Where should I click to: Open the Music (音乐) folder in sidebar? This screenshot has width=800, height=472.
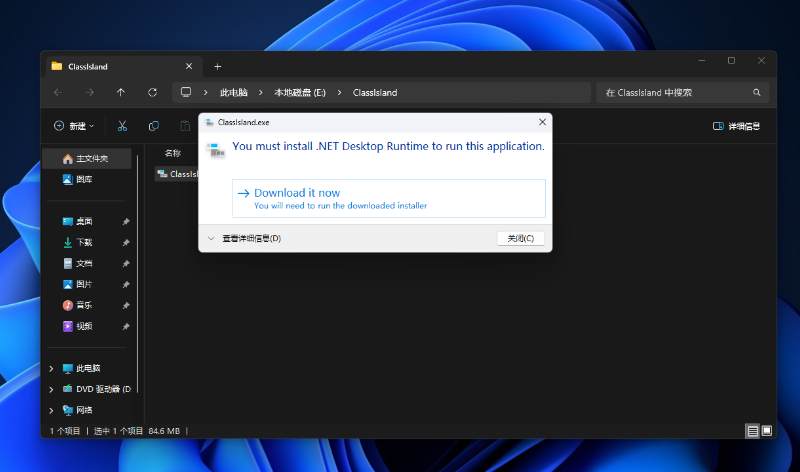tap(84, 305)
